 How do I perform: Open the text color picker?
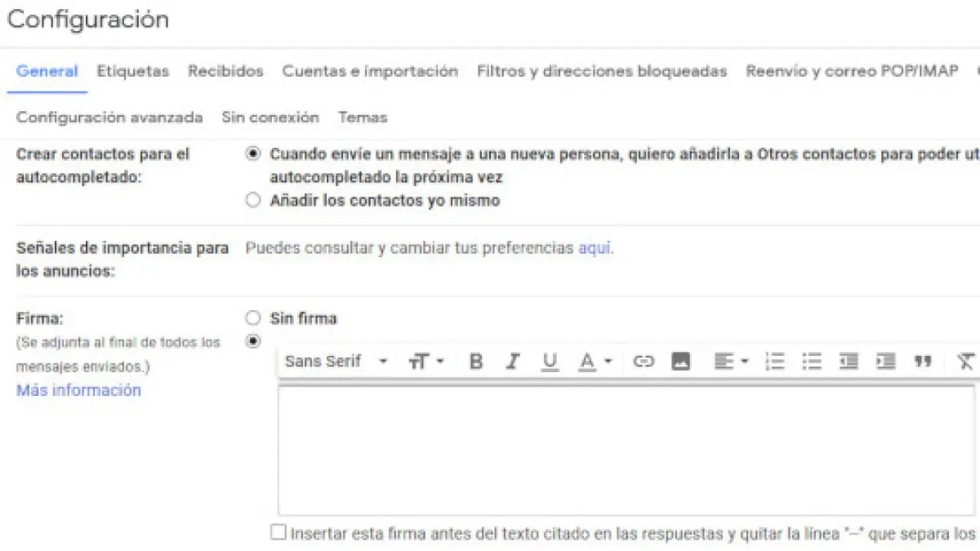click(x=595, y=362)
